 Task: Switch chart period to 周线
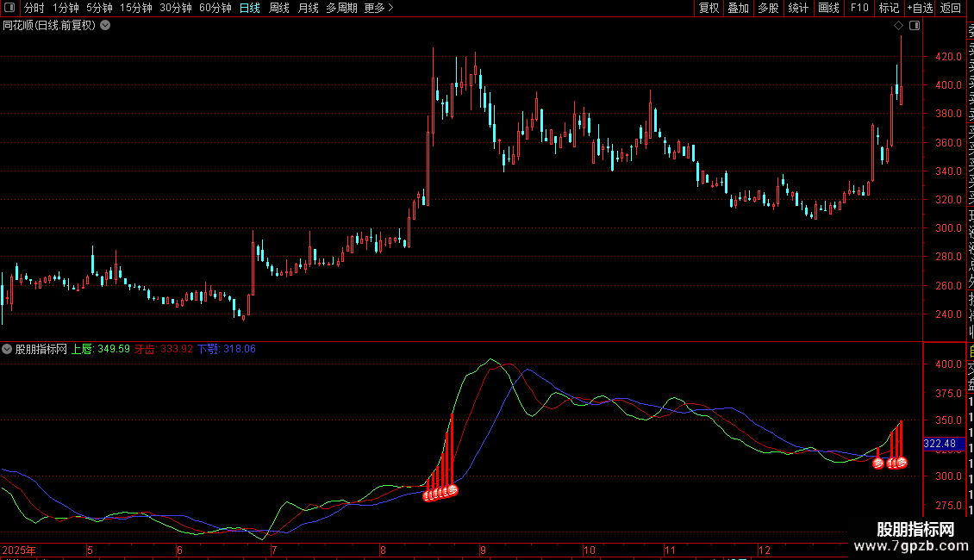pyautogui.click(x=279, y=8)
